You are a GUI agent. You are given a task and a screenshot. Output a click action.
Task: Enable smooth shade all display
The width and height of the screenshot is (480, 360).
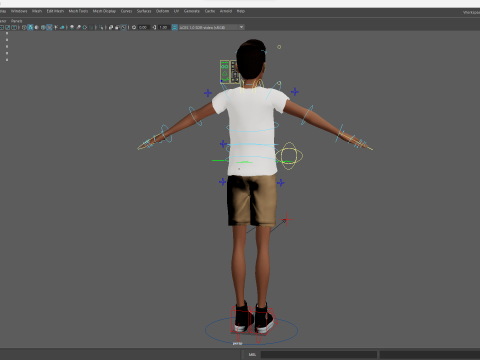pyautogui.click(x=30, y=27)
